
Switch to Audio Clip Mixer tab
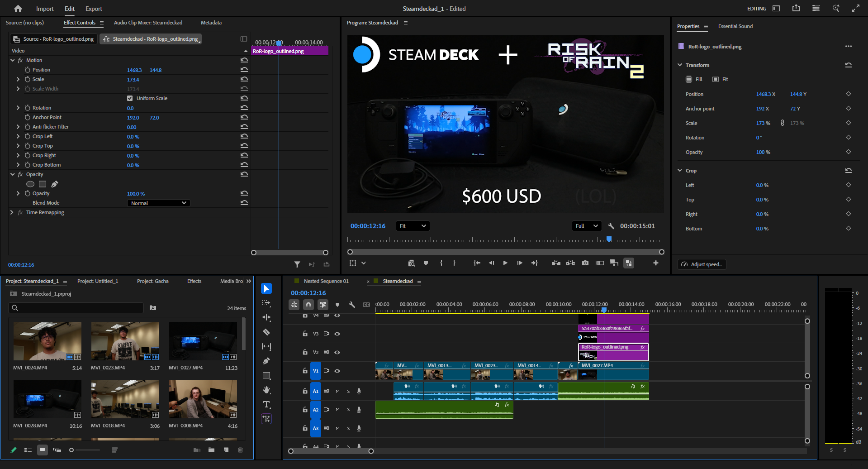click(148, 23)
